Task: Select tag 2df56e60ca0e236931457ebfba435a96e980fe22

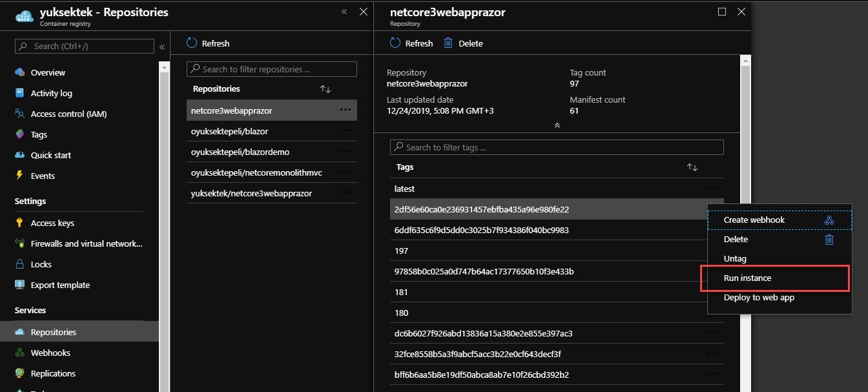Action: pyautogui.click(x=549, y=209)
